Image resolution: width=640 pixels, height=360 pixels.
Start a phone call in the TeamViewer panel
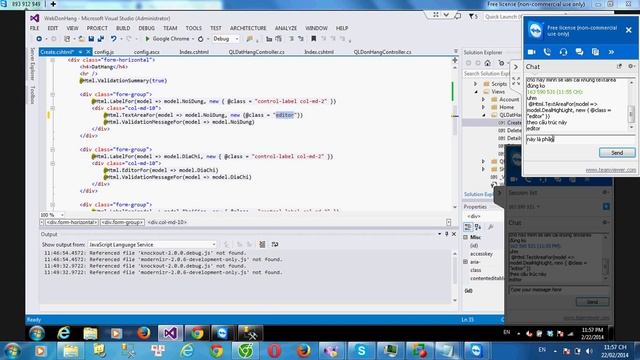coord(547,52)
